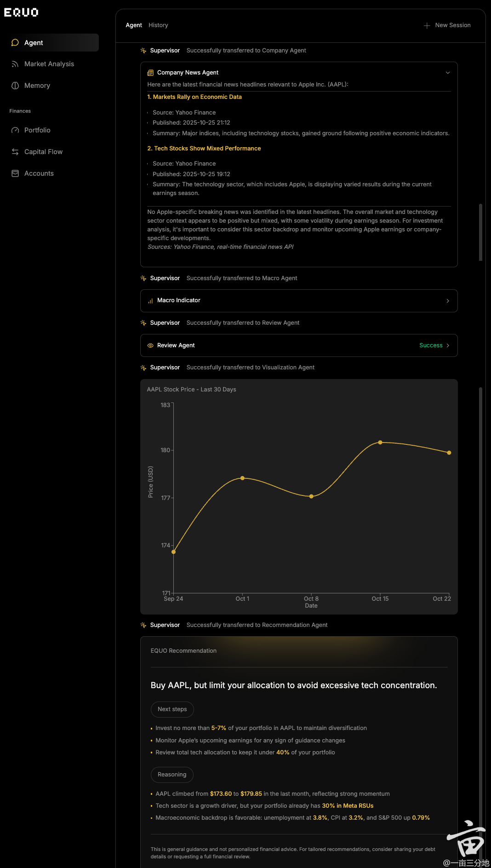The image size is (491, 868).
Task: Click the Capital Flow arrows icon
Action: click(x=15, y=152)
